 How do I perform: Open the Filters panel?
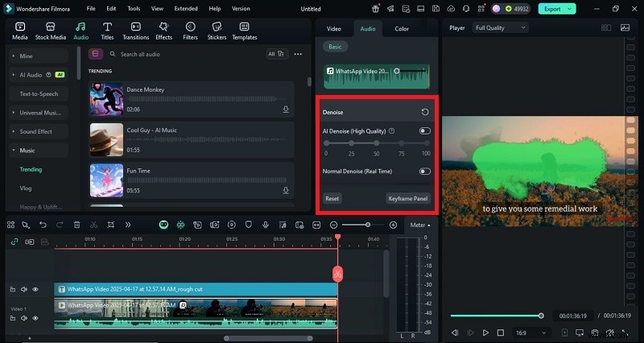190,31
